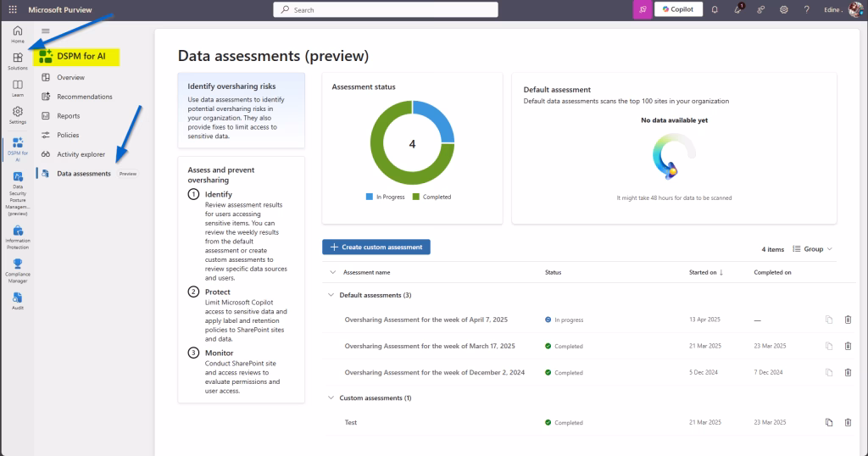Click the Status column header
Screen dimensions: 868x456
[553, 272]
